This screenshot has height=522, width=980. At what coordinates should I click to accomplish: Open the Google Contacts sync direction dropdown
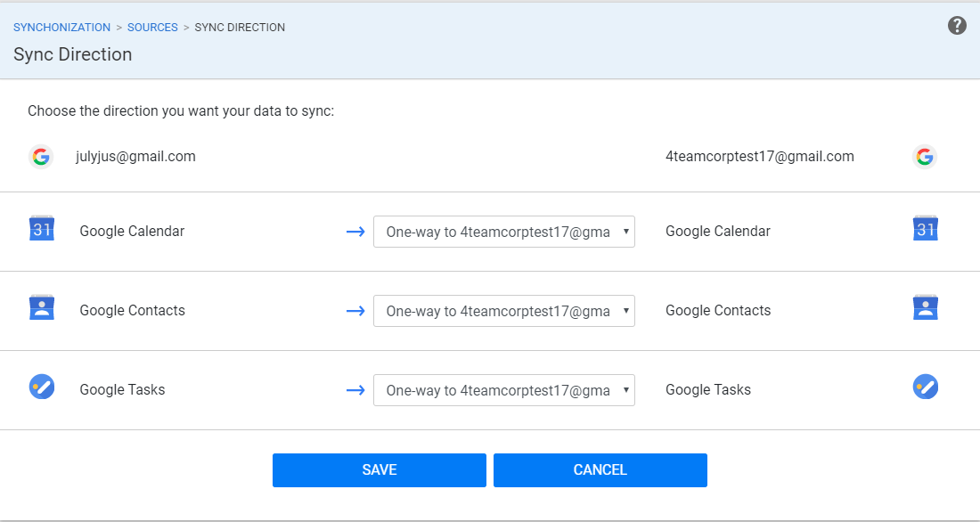tap(504, 311)
